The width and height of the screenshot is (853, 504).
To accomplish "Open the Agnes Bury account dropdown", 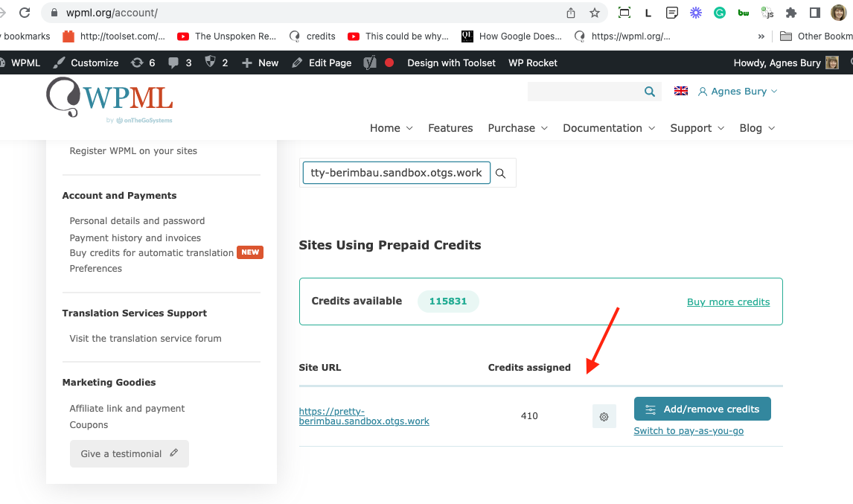I will [x=738, y=92].
